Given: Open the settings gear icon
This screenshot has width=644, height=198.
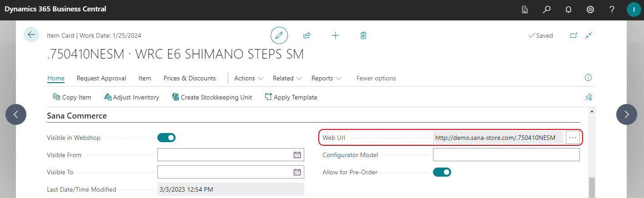Looking at the screenshot, I should (x=590, y=10).
